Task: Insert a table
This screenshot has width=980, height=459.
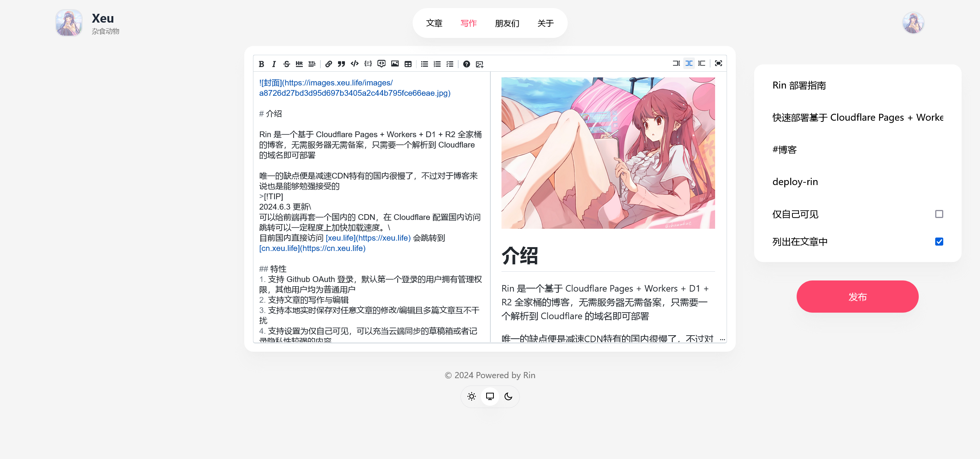Action: coord(408,64)
